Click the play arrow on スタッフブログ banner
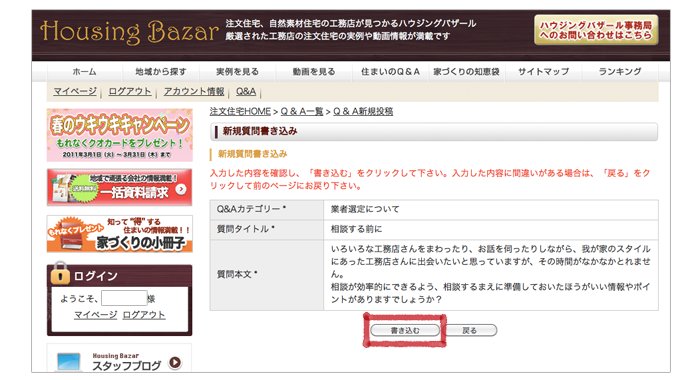Screen dimensions: 700x380 pos(175,362)
